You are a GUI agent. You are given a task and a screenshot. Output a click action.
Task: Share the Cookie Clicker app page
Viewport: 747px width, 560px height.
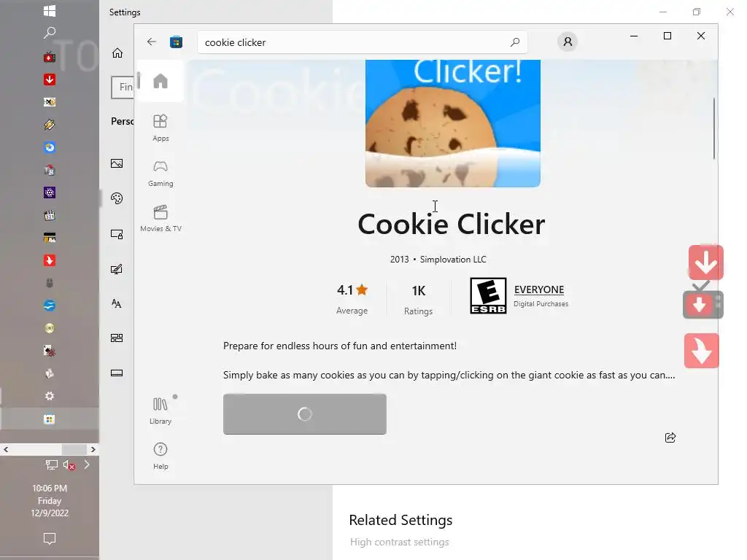point(670,437)
